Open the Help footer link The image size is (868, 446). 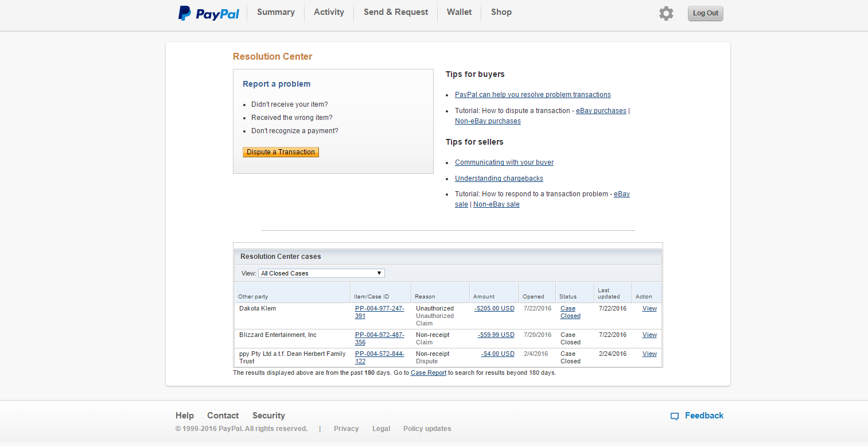185,416
